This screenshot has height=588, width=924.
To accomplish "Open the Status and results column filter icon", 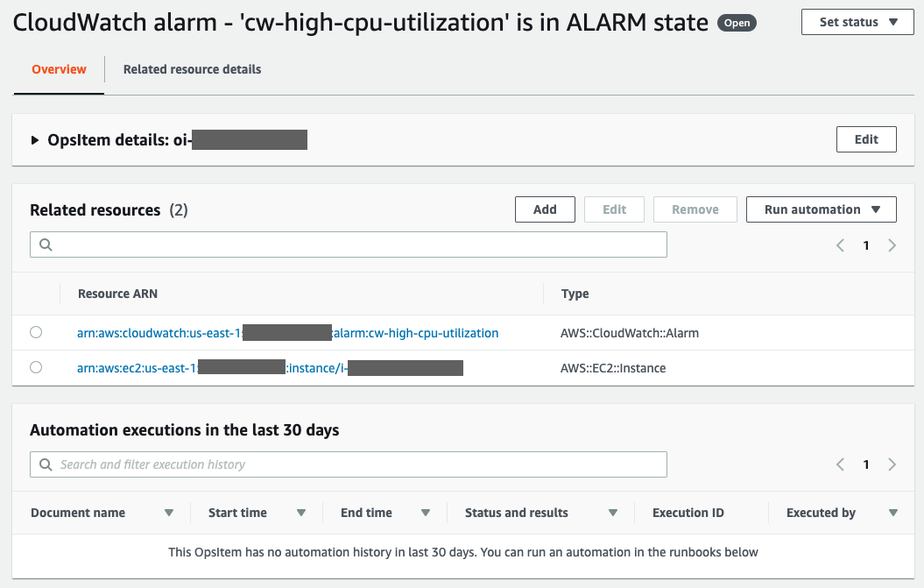I will [x=613, y=513].
